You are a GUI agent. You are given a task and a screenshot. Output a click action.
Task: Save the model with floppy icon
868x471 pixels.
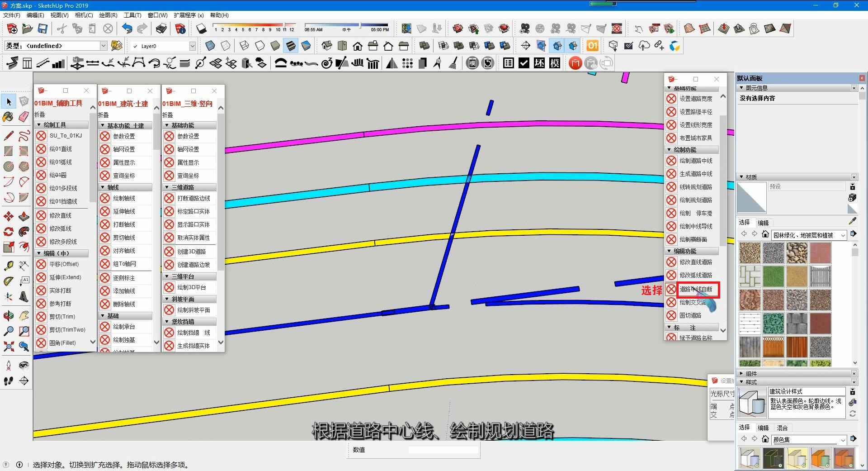click(42, 29)
